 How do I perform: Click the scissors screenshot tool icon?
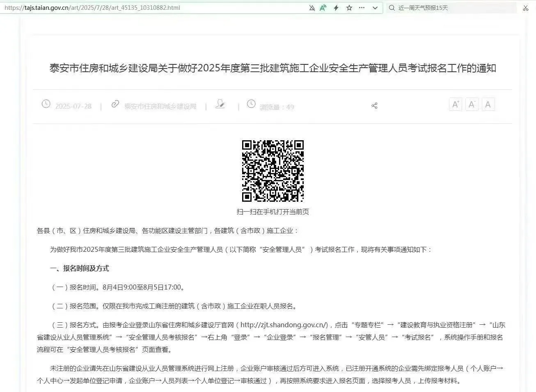525,8
